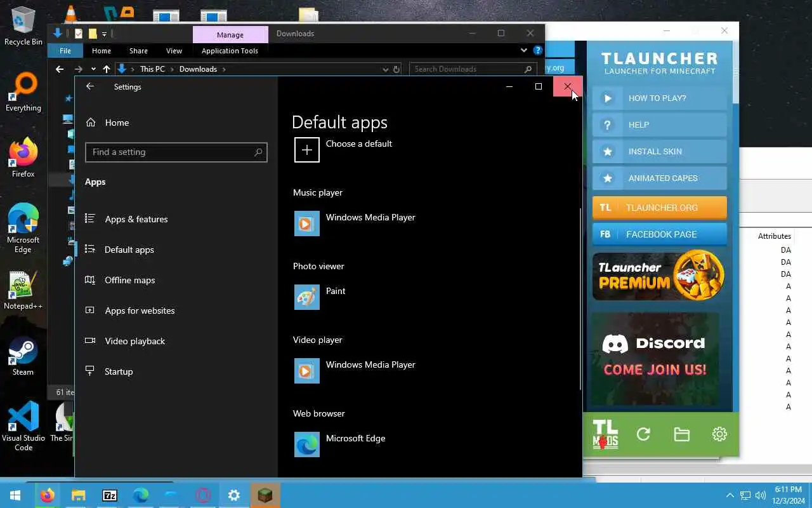Open the Windows Start menu
The image size is (812, 508).
pyautogui.click(x=15, y=495)
